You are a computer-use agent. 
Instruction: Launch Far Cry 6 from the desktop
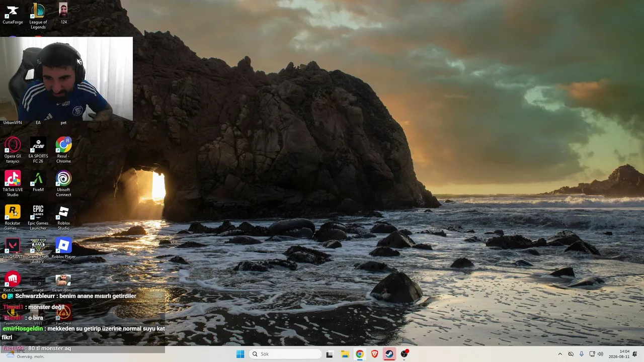[63, 315]
